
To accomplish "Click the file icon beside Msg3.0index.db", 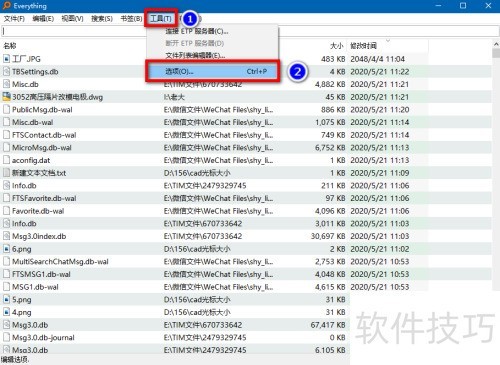I will [6, 236].
